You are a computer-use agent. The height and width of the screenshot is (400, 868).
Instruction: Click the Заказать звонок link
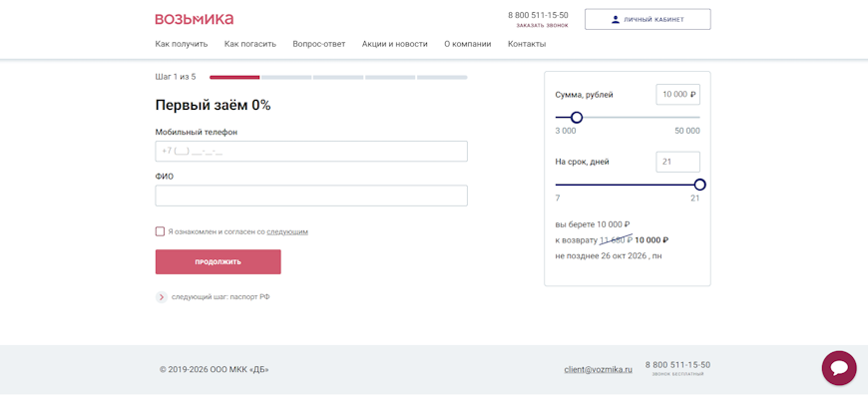coord(542,26)
